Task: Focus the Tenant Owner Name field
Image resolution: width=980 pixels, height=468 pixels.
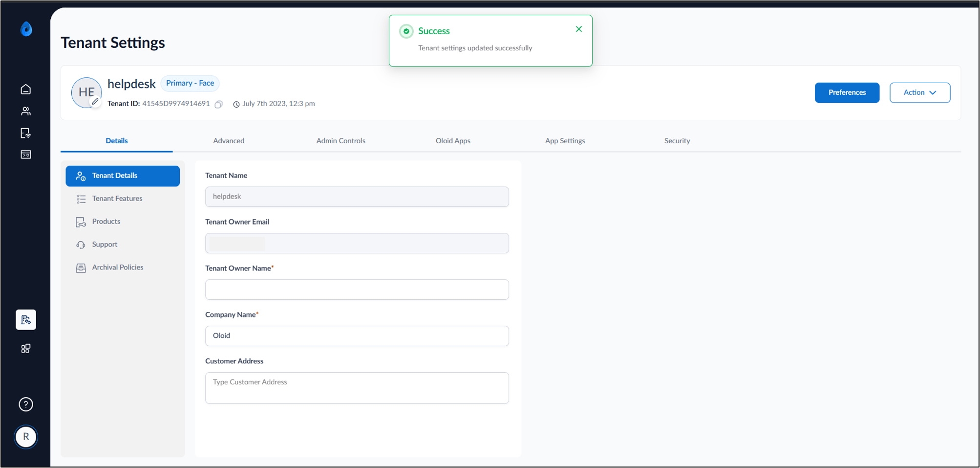Action: [x=357, y=290]
